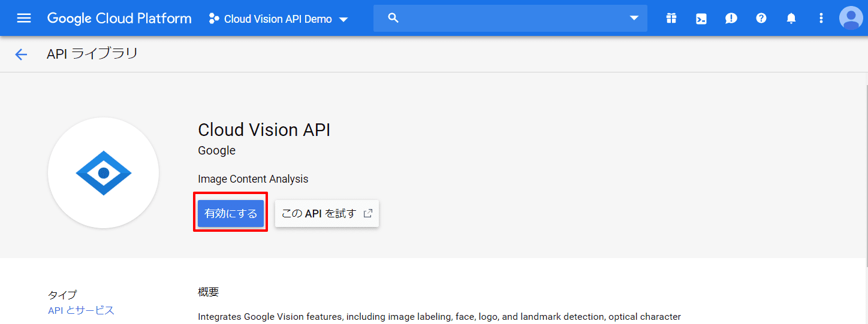Click the gift free trial icon

(x=671, y=19)
